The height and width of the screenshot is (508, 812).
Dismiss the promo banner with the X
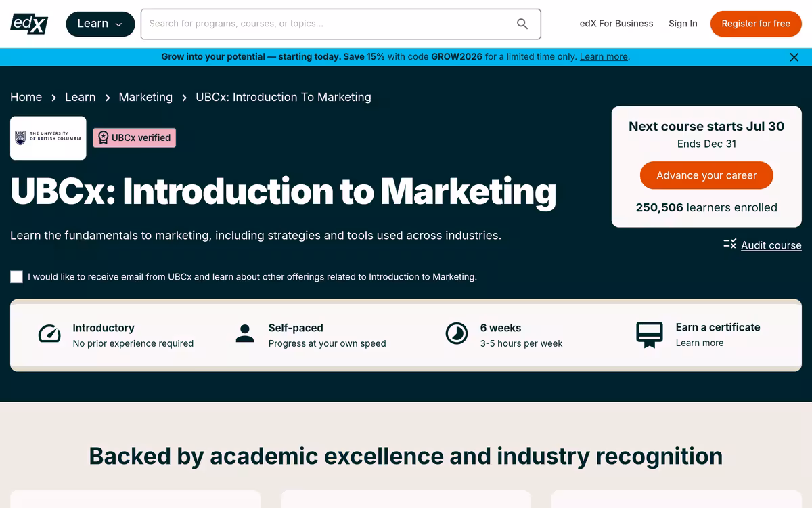click(x=794, y=57)
